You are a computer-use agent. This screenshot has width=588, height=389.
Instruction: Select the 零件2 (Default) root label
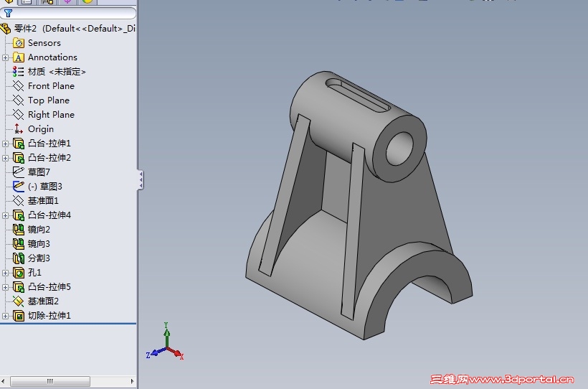click(75, 29)
